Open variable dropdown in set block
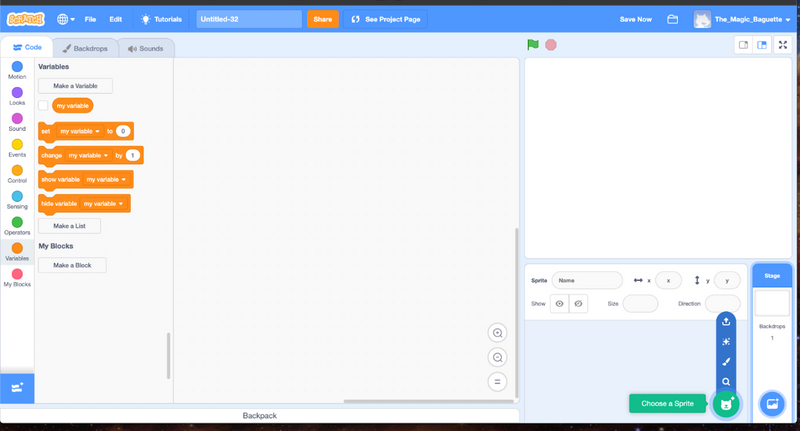The height and width of the screenshot is (431, 800). click(x=81, y=131)
